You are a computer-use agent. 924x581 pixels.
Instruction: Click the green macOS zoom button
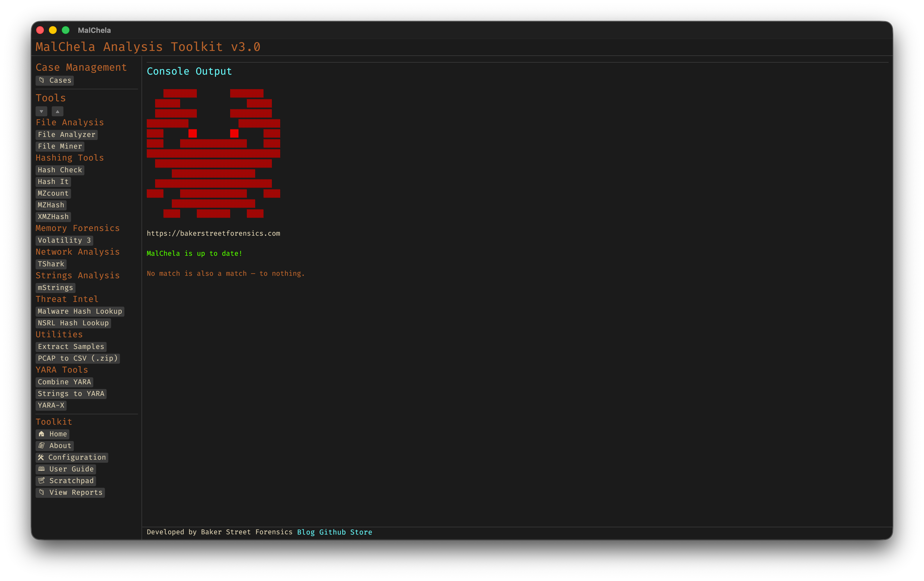66,30
